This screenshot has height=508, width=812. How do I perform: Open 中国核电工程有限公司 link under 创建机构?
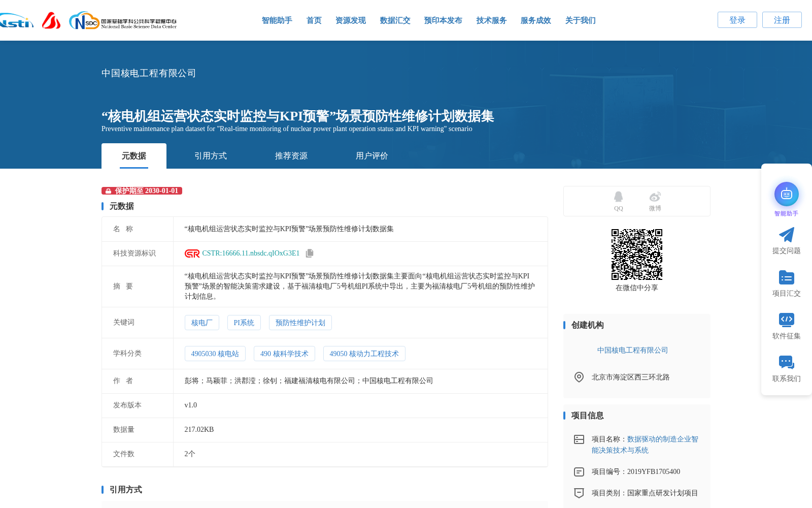tap(632, 351)
